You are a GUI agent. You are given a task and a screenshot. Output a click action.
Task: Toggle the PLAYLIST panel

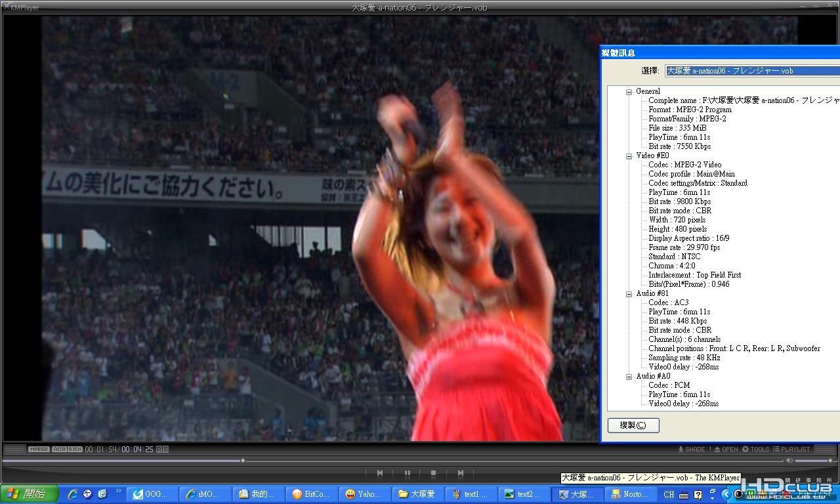[x=791, y=450]
